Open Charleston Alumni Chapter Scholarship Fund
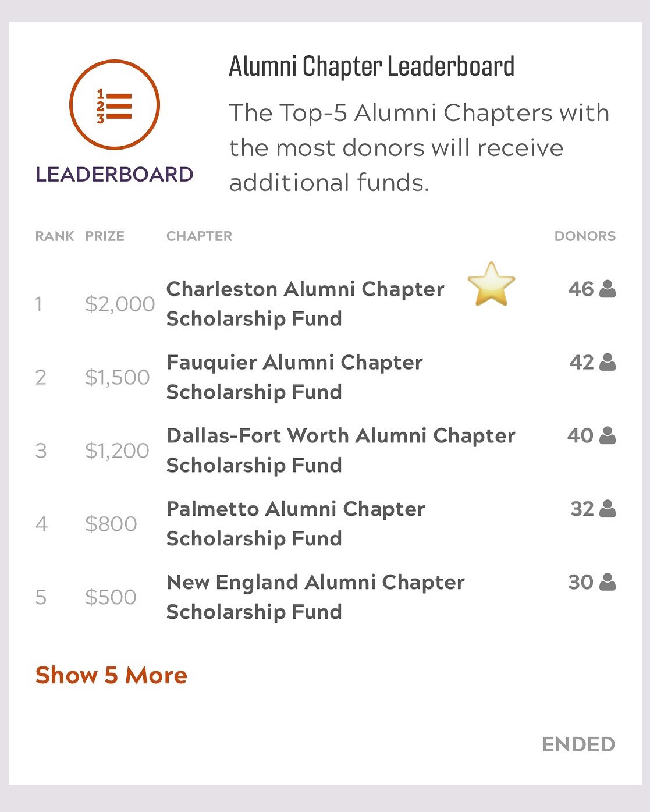 click(306, 304)
